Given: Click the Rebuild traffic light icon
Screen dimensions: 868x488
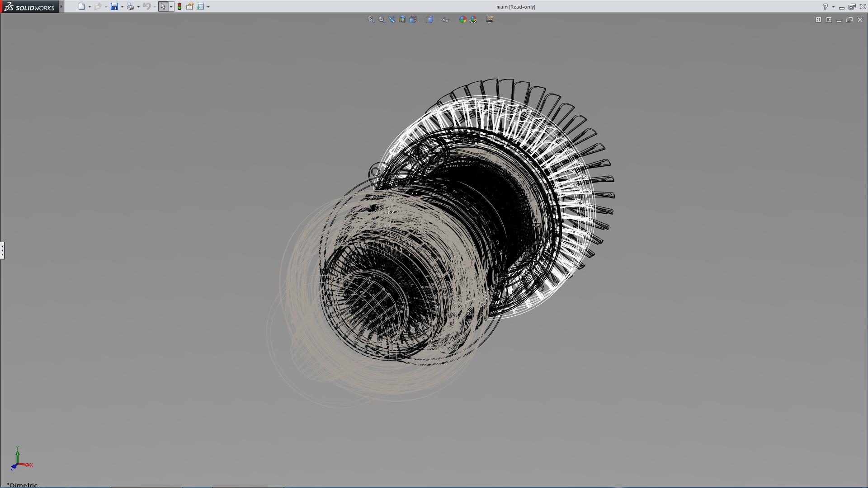Looking at the screenshot, I should coord(179,6).
